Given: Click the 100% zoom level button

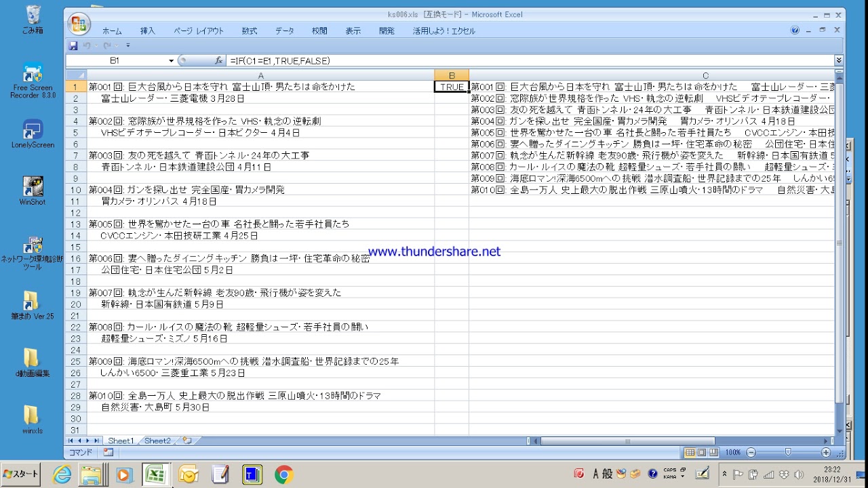Looking at the screenshot, I should 733,452.
